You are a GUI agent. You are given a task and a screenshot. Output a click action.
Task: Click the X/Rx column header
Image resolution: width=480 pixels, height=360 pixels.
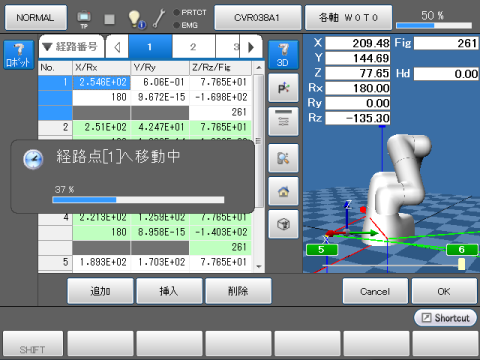point(101,68)
